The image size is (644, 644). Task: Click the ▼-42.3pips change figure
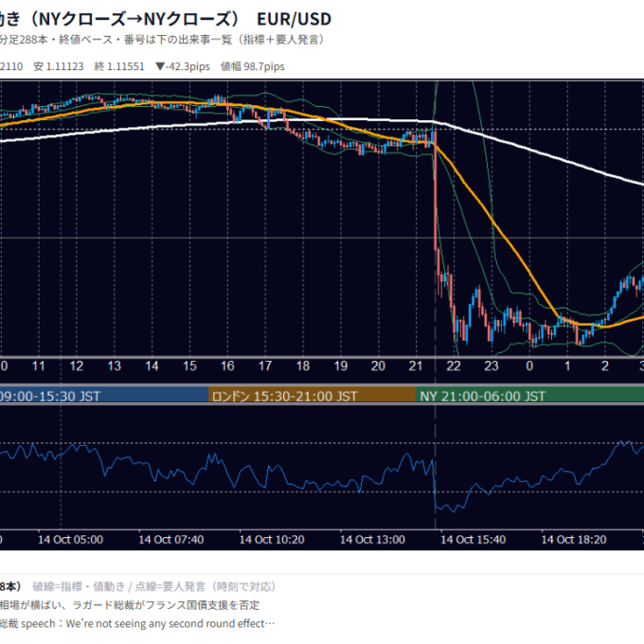183,66
